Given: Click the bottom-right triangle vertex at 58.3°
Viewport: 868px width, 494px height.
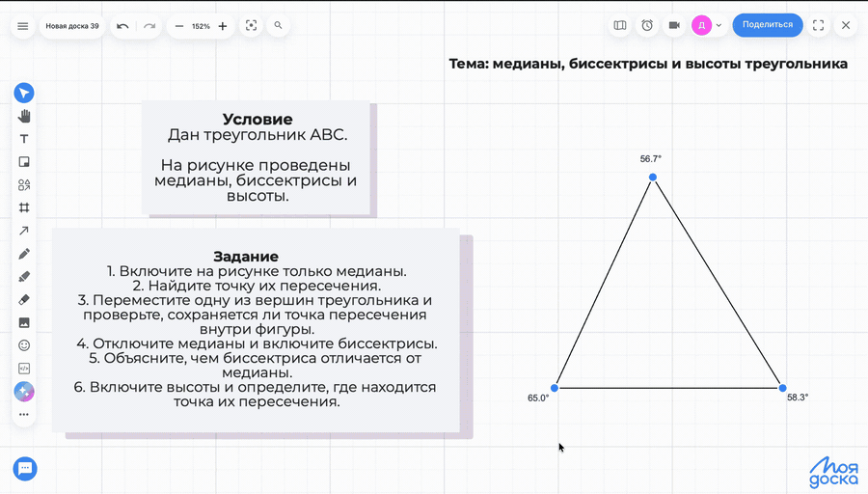Looking at the screenshot, I should (782, 388).
